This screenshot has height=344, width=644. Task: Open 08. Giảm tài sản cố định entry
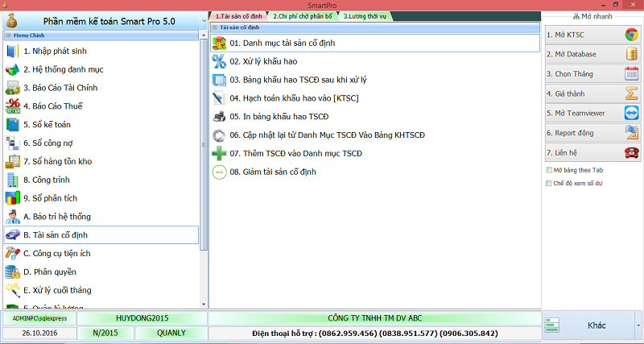point(374,172)
